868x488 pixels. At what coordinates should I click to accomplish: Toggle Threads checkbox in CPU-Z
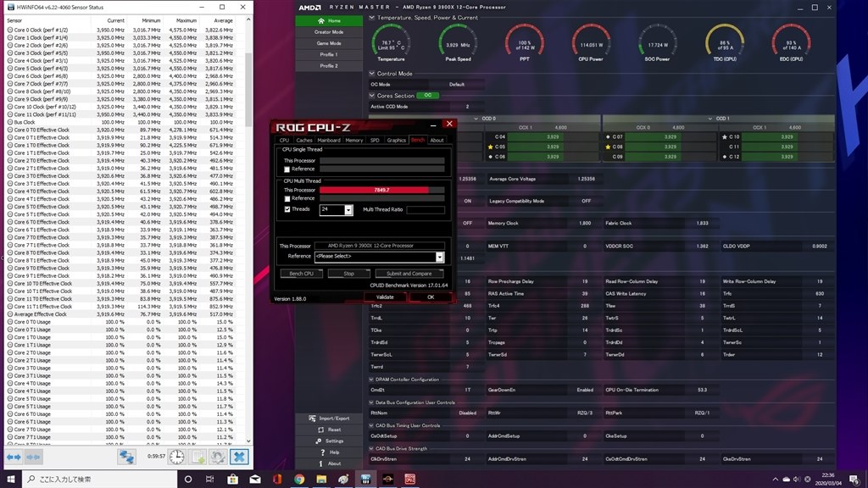click(x=287, y=209)
